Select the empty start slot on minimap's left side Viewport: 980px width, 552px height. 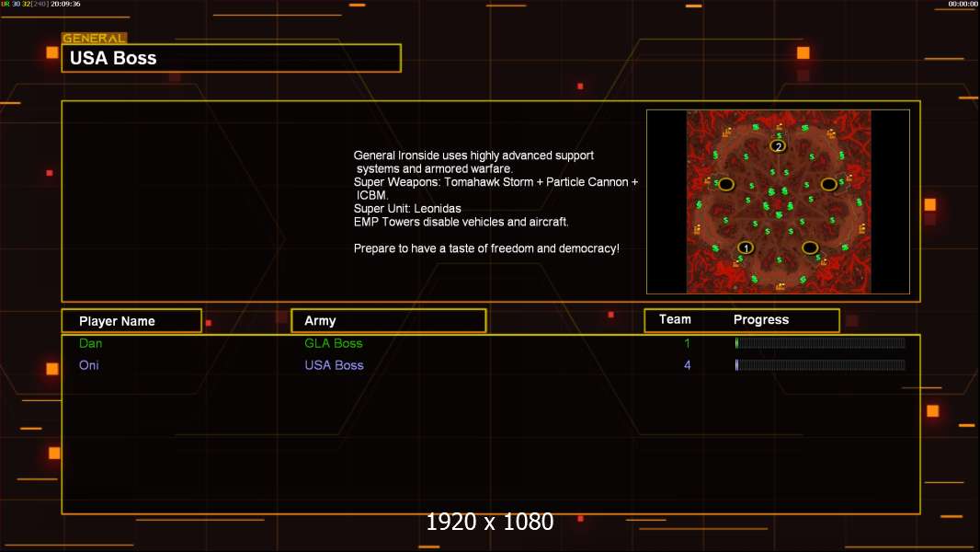(725, 184)
